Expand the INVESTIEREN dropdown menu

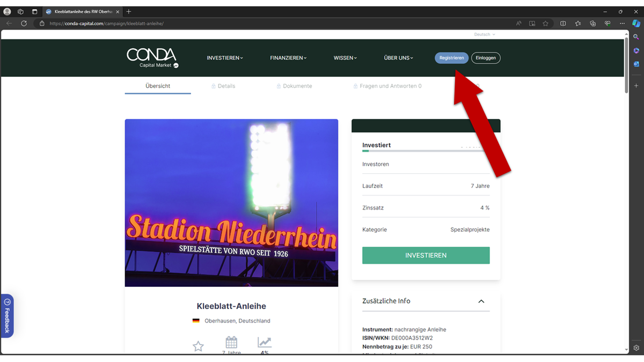(x=225, y=58)
